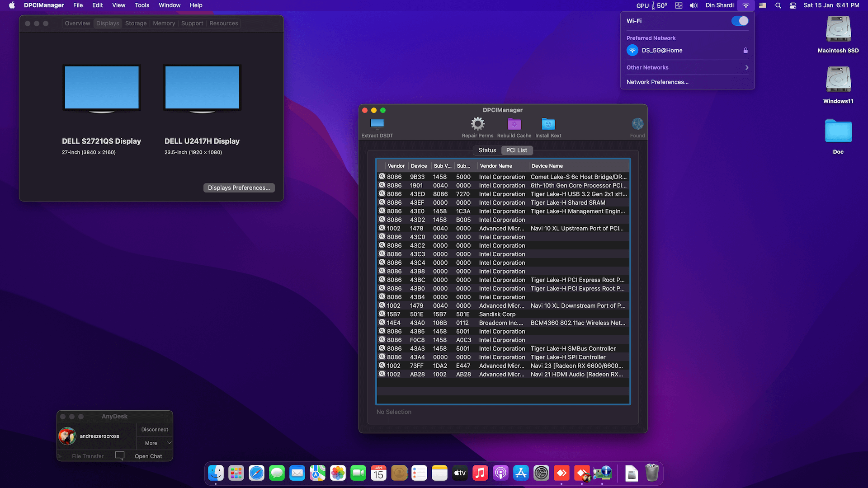Open System Preferences from the Dock
Screen dimensions: 868x488
(541, 473)
